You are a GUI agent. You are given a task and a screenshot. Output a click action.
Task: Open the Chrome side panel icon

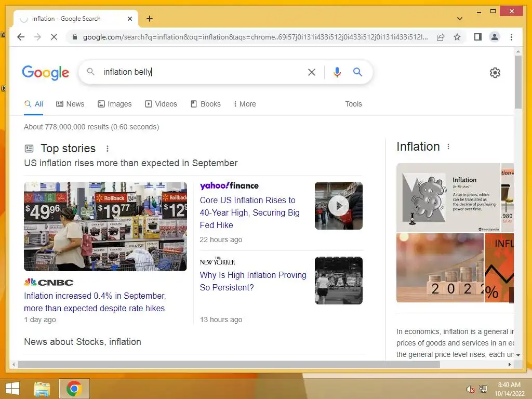(478, 37)
